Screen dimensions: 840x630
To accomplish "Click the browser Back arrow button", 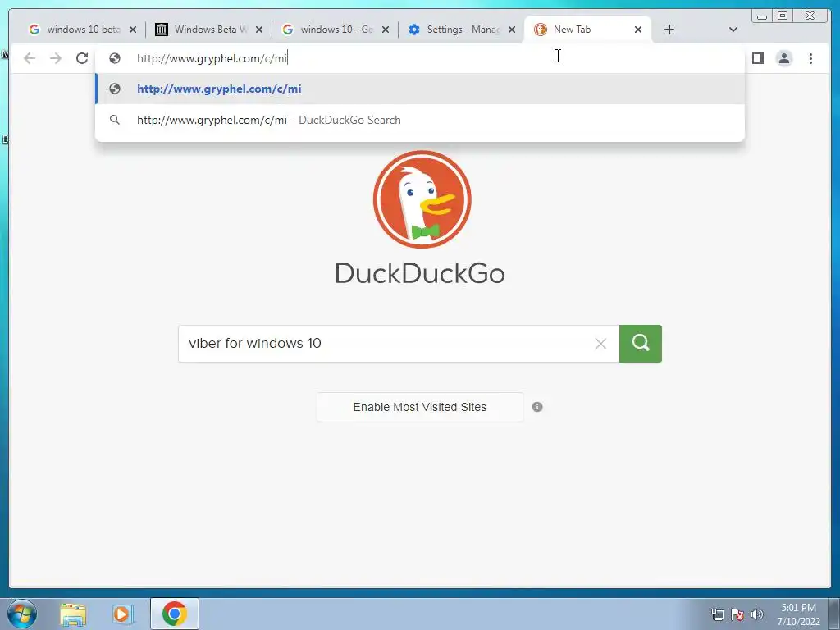I will 30,58.
